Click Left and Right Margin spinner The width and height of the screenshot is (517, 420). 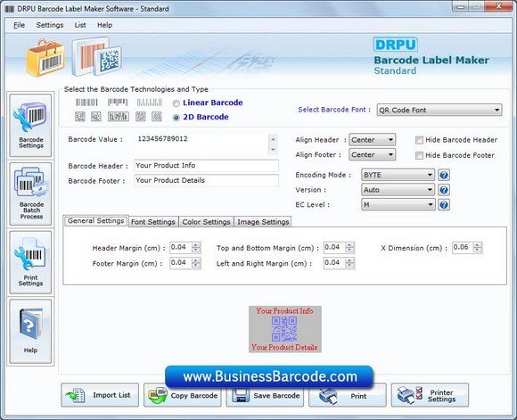349,263
